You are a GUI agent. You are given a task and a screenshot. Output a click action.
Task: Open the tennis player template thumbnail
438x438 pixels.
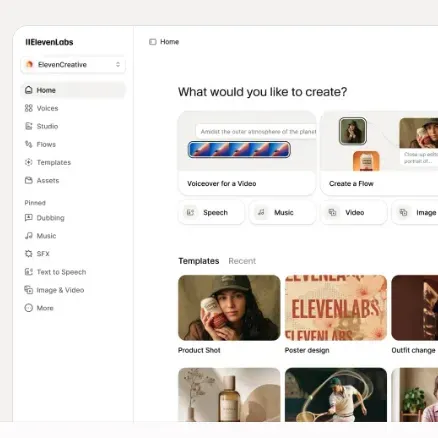coord(336,395)
